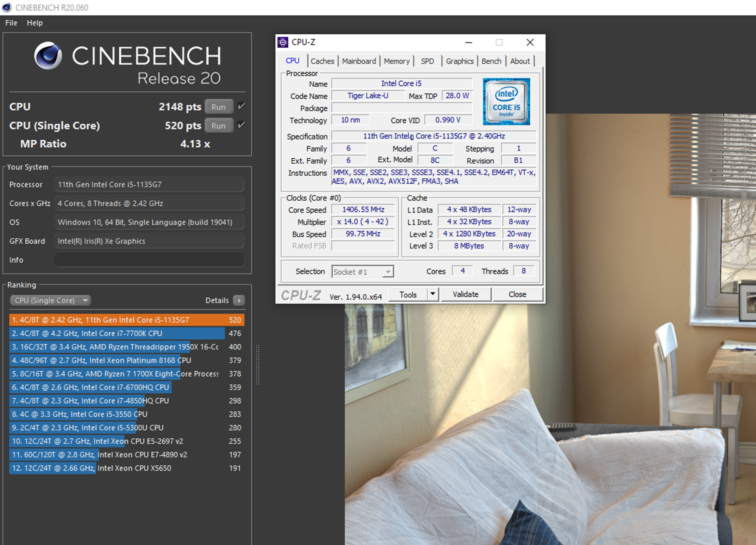Click the Level 3 cache value 8 MBytes

click(469, 246)
